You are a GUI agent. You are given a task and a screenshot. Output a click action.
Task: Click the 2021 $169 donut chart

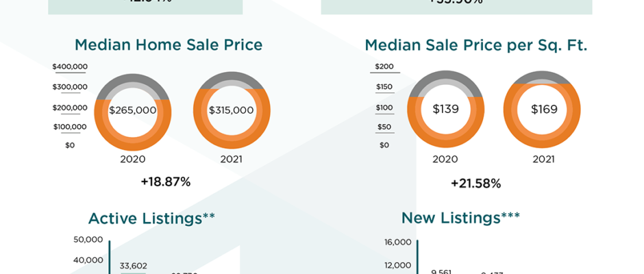[x=542, y=110]
